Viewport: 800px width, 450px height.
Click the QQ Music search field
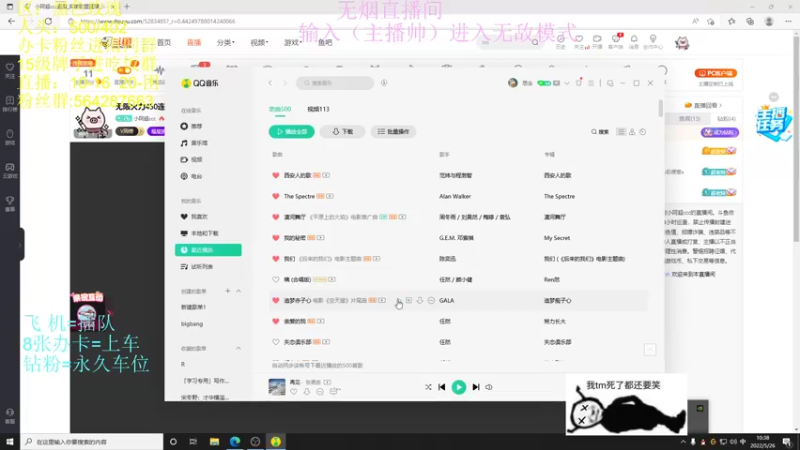(x=335, y=83)
